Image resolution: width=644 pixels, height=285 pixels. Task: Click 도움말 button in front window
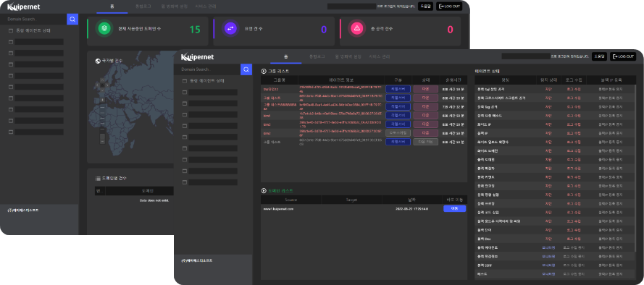click(599, 56)
